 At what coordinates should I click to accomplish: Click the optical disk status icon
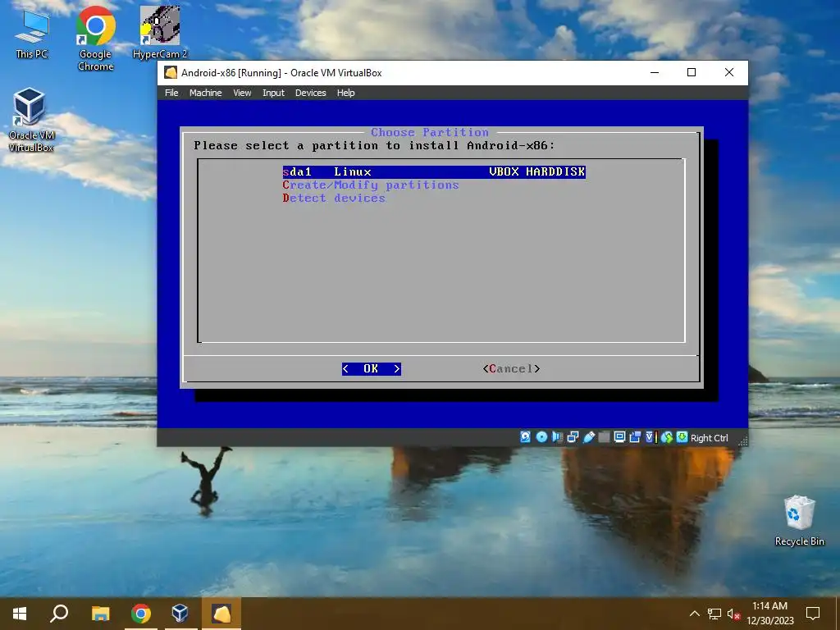tap(541, 437)
